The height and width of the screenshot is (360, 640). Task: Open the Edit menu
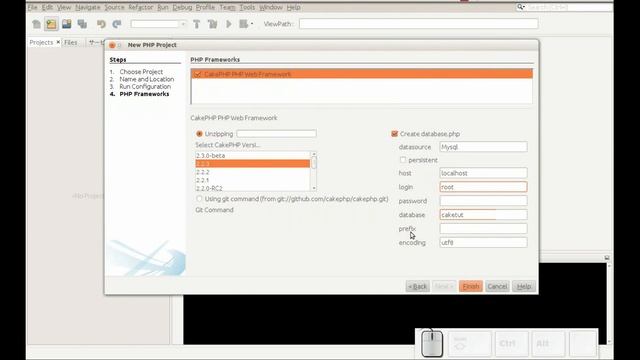47,7
